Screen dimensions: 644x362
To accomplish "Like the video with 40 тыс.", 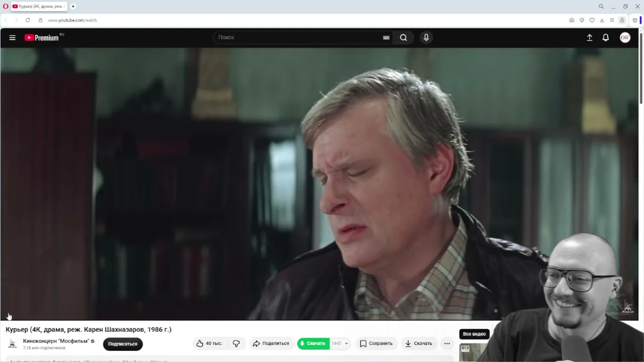I will [x=209, y=343].
